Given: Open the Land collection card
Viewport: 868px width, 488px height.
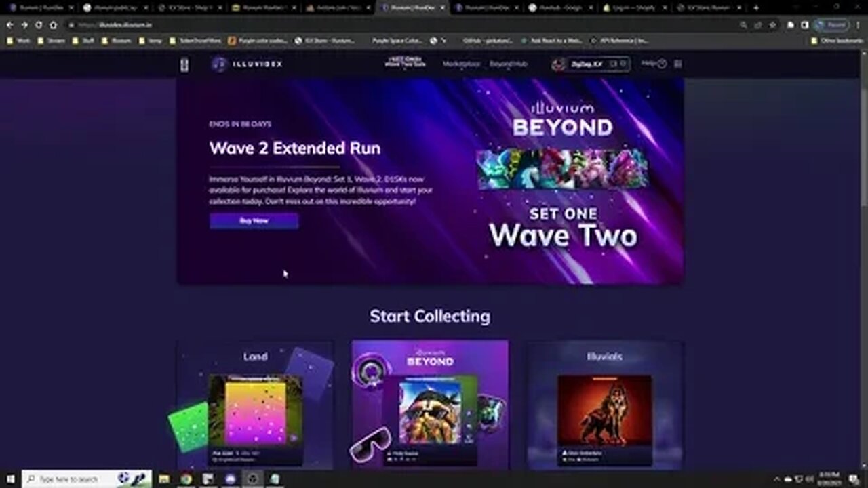Looking at the screenshot, I should pyautogui.click(x=256, y=404).
